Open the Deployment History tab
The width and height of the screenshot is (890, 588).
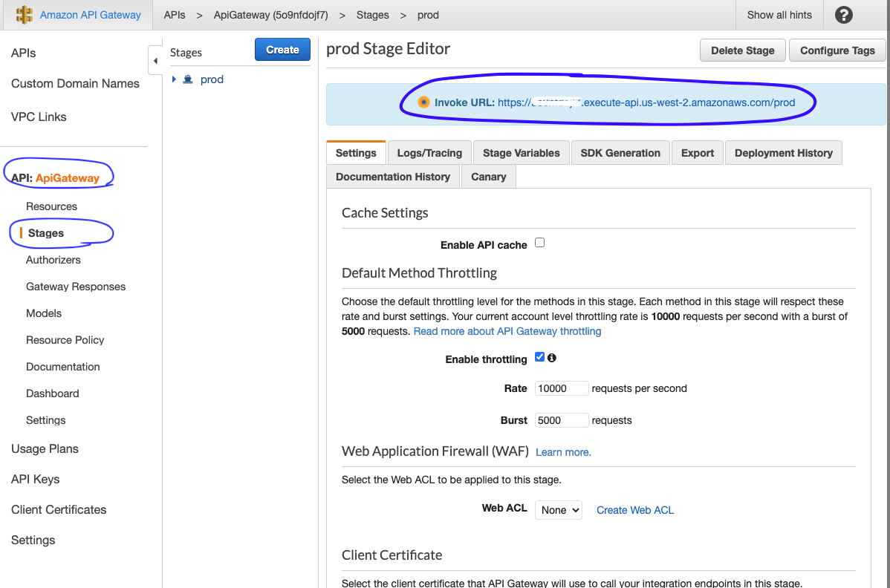point(784,153)
